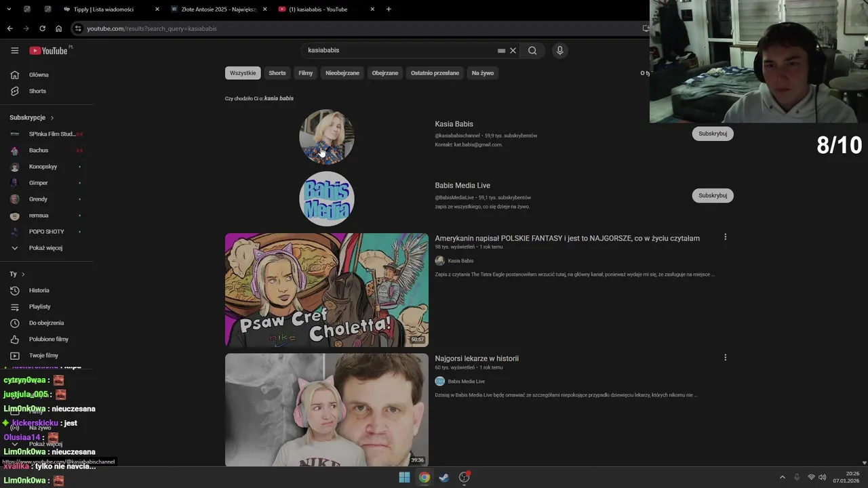This screenshot has width=868, height=488.
Task: Open Windows Start menu
Action: click(404, 477)
